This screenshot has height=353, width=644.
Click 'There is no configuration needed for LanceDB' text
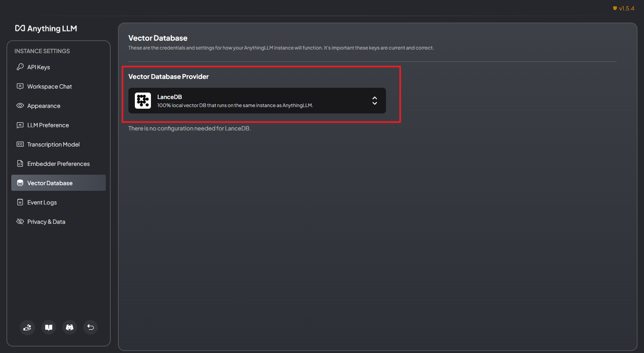click(x=190, y=128)
